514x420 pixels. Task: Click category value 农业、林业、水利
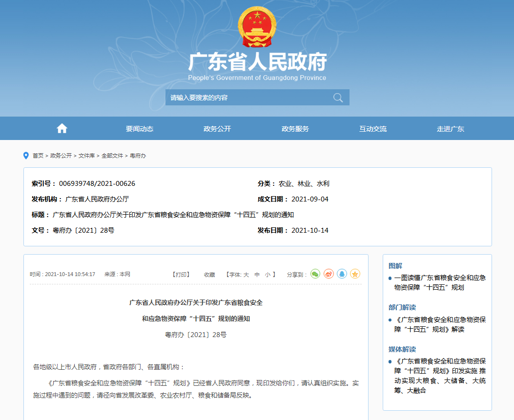click(x=304, y=183)
